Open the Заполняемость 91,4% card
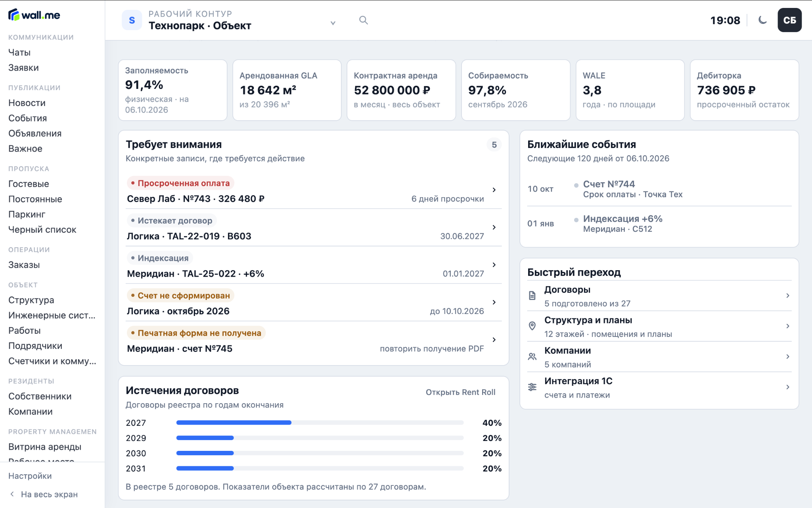 point(172,90)
